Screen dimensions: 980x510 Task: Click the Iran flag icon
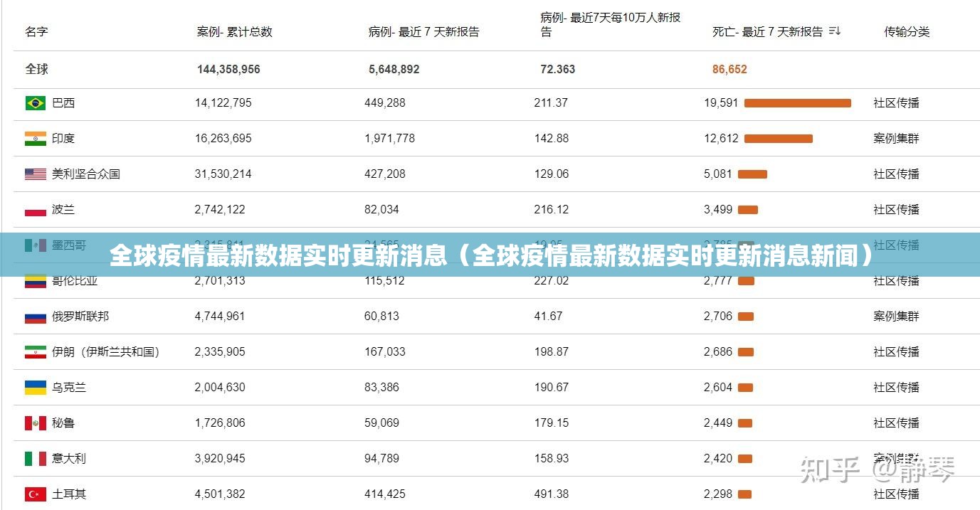[36, 352]
